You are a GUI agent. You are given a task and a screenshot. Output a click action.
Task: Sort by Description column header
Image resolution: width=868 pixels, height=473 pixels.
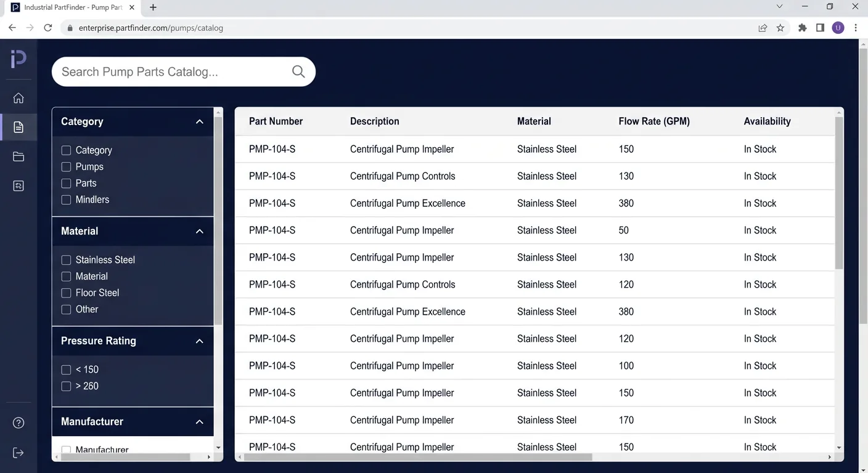(x=374, y=121)
